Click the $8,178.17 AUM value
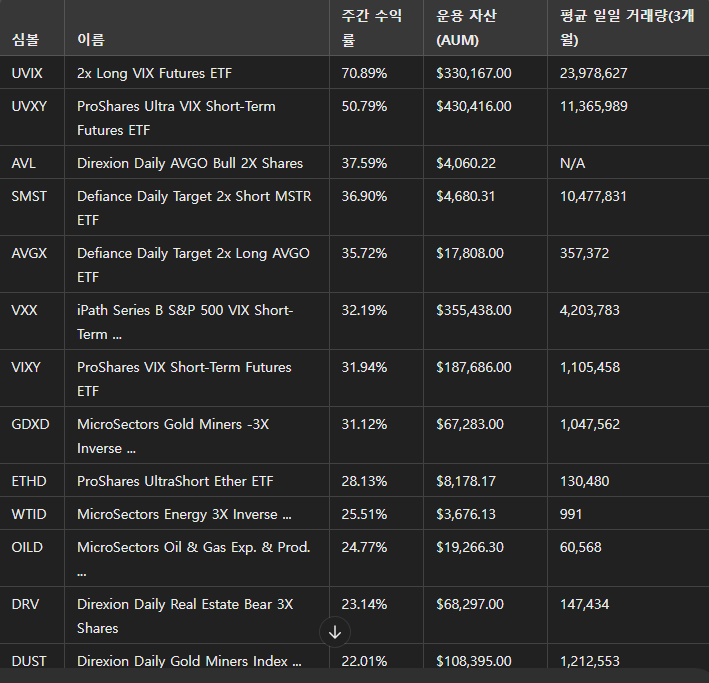The height and width of the screenshot is (683, 709). [466, 481]
